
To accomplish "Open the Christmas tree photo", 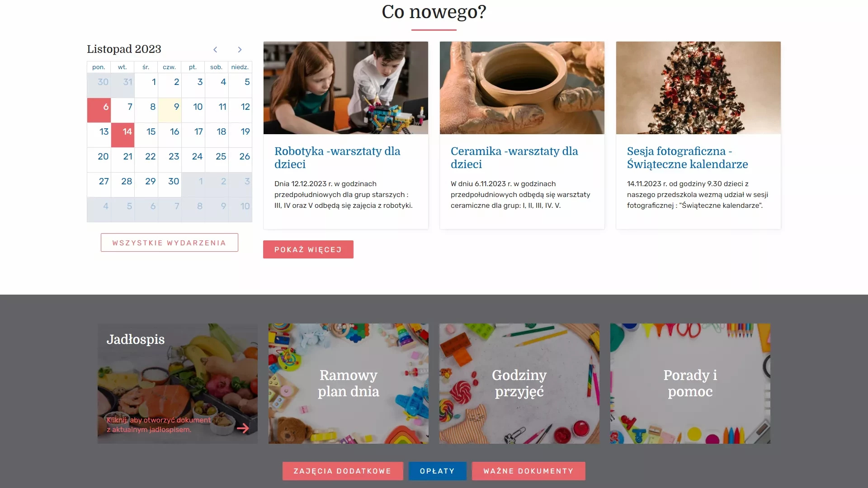I will coord(698,88).
